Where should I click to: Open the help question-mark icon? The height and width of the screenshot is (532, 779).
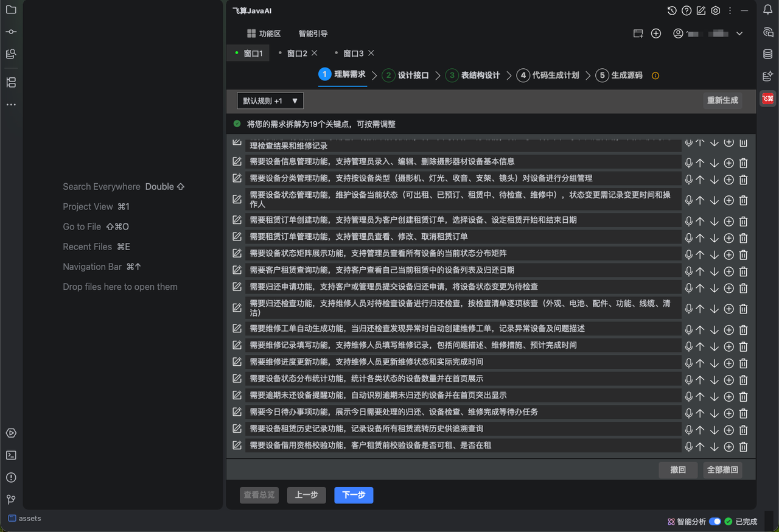point(686,10)
